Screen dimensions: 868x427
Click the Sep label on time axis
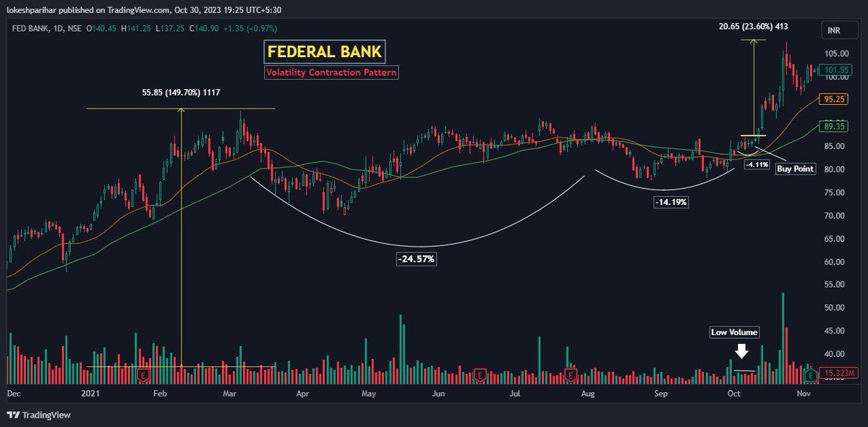pyautogui.click(x=660, y=394)
